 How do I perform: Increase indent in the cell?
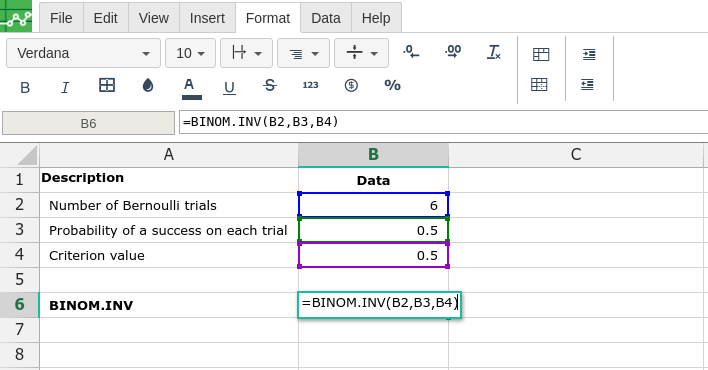click(589, 54)
